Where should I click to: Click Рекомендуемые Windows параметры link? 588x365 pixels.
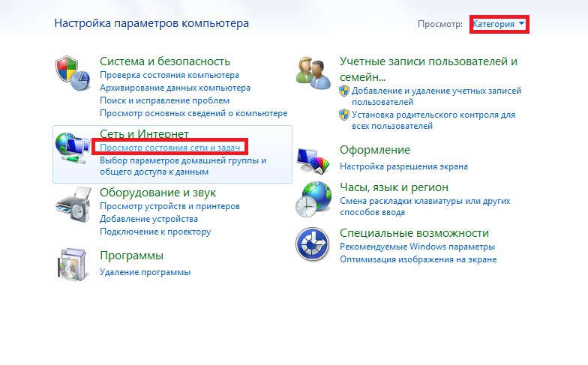coord(417,247)
